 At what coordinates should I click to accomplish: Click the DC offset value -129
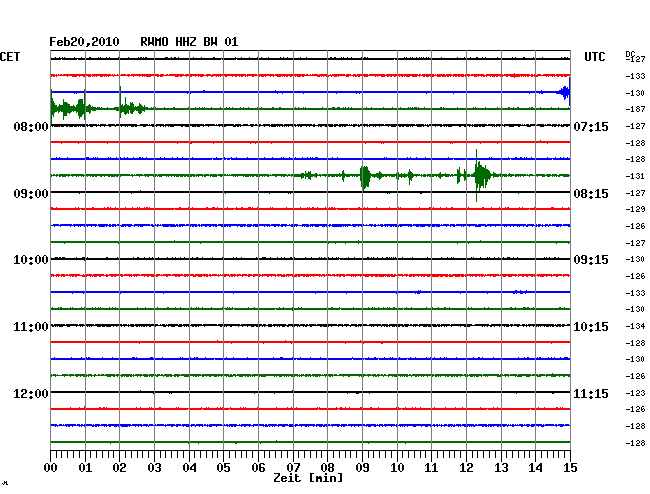pyautogui.click(x=635, y=209)
